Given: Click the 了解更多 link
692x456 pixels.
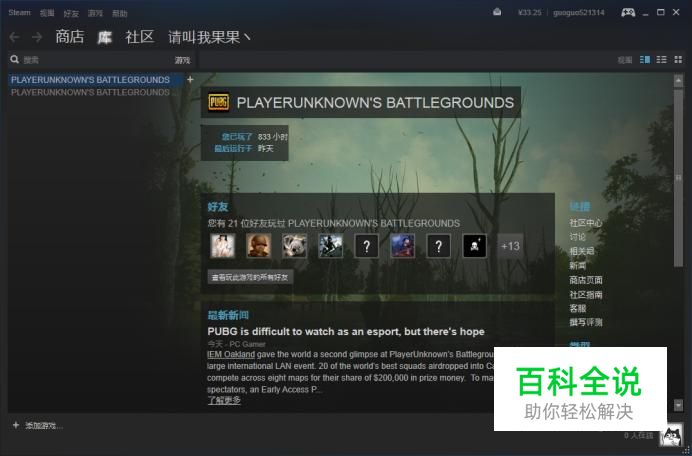Looking at the screenshot, I should tap(224, 400).
